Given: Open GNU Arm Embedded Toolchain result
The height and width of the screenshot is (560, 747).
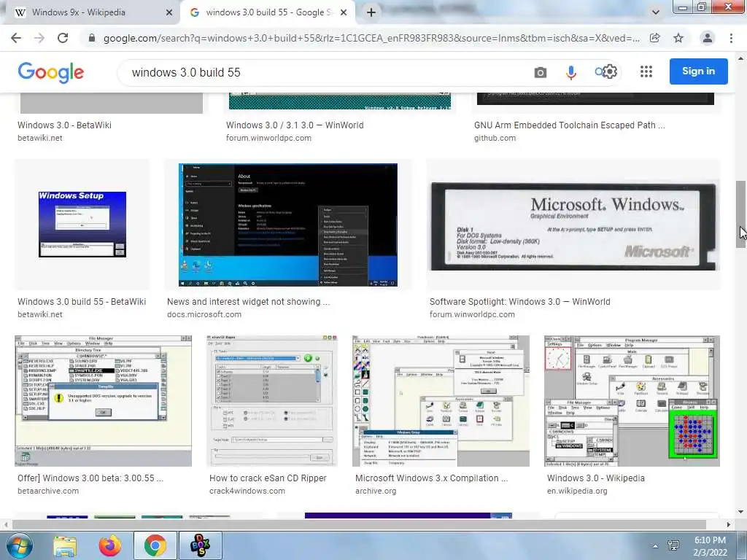Looking at the screenshot, I should click(569, 125).
